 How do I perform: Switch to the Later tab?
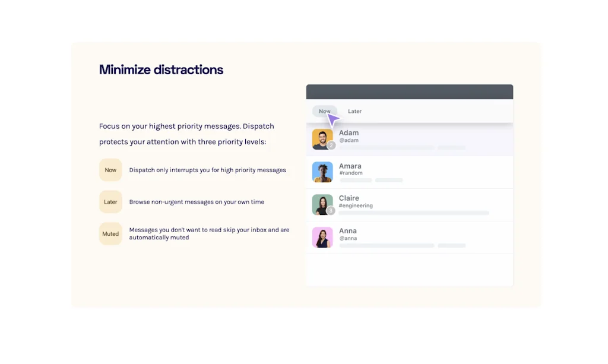[x=354, y=111]
